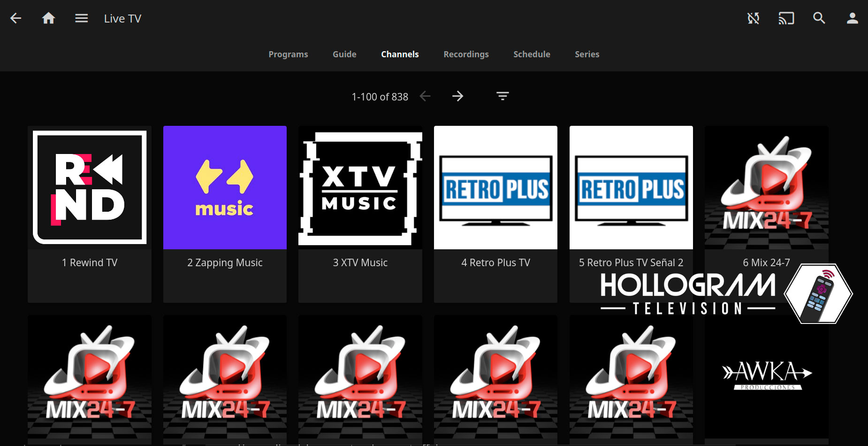868x446 pixels.
Task: Click the back arrow
Action: (x=15, y=18)
